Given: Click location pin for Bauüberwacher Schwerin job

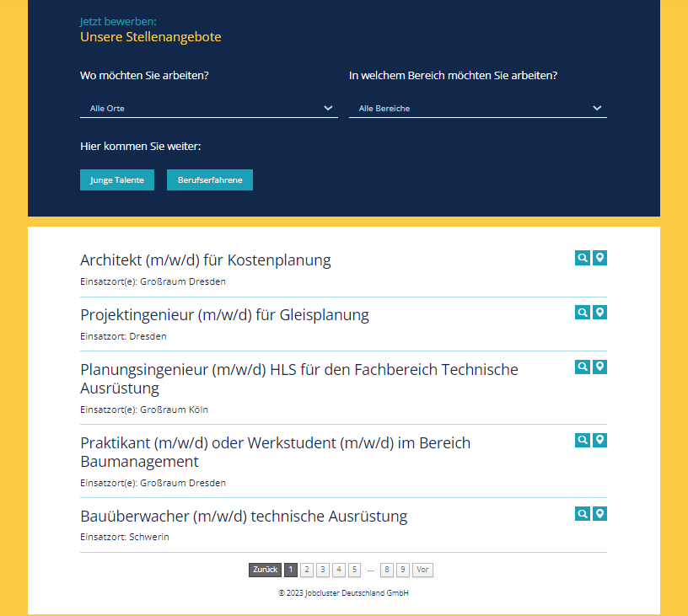Looking at the screenshot, I should [599, 513].
